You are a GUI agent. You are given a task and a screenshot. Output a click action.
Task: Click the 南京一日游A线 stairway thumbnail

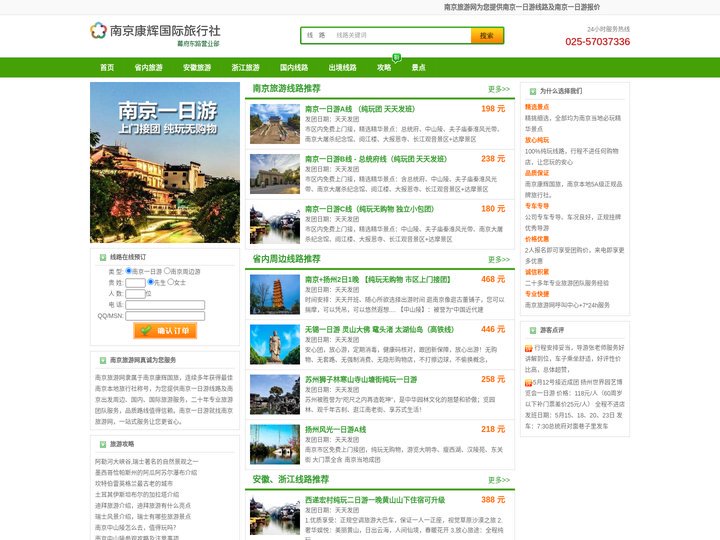(x=275, y=124)
